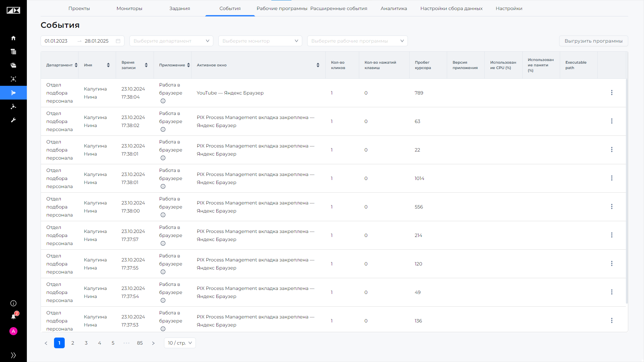The height and width of the screenshot is (362, 644).
Task: Open row menu for YouTube event
Action: [612, 93]
